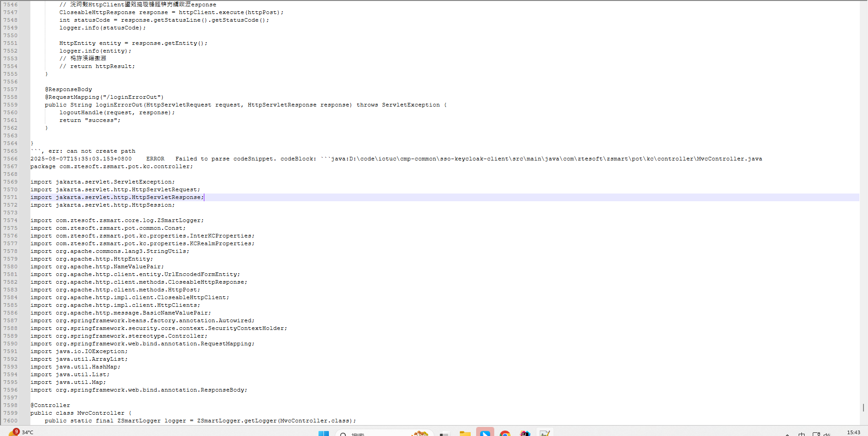Click the '// return httpResult;' comment

tap(97, 66)
